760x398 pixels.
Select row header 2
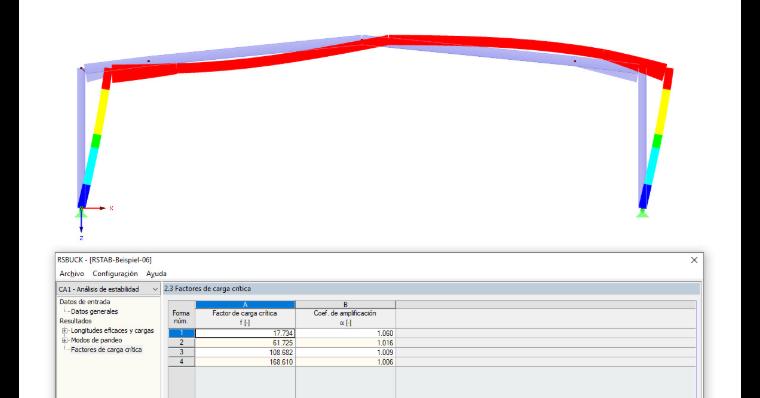tap(182, 343)
